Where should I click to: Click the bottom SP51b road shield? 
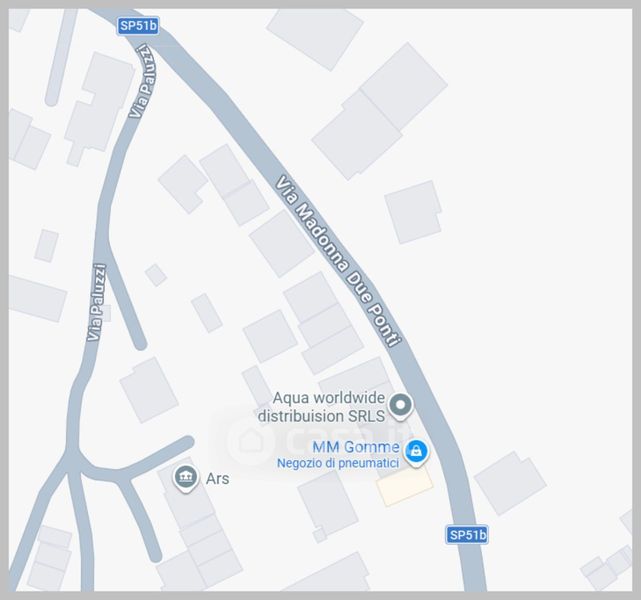point(467,535)
